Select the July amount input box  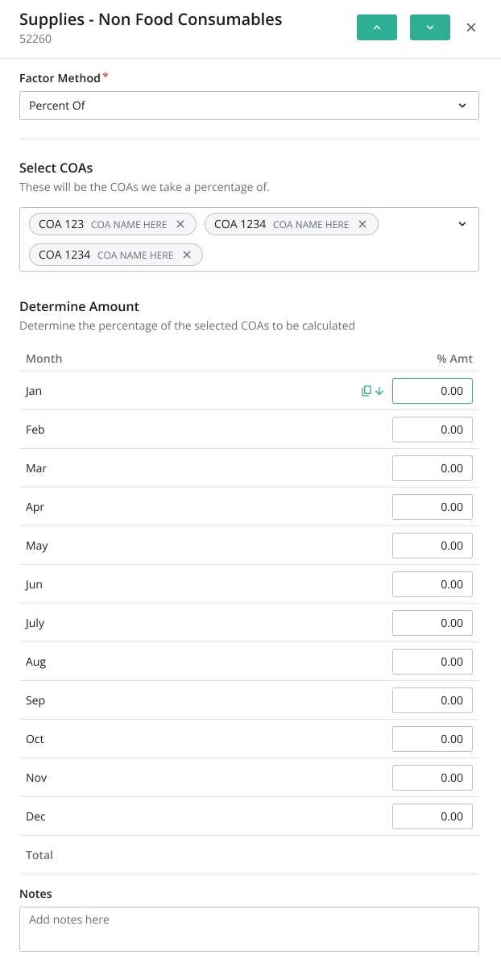point(432,623)
